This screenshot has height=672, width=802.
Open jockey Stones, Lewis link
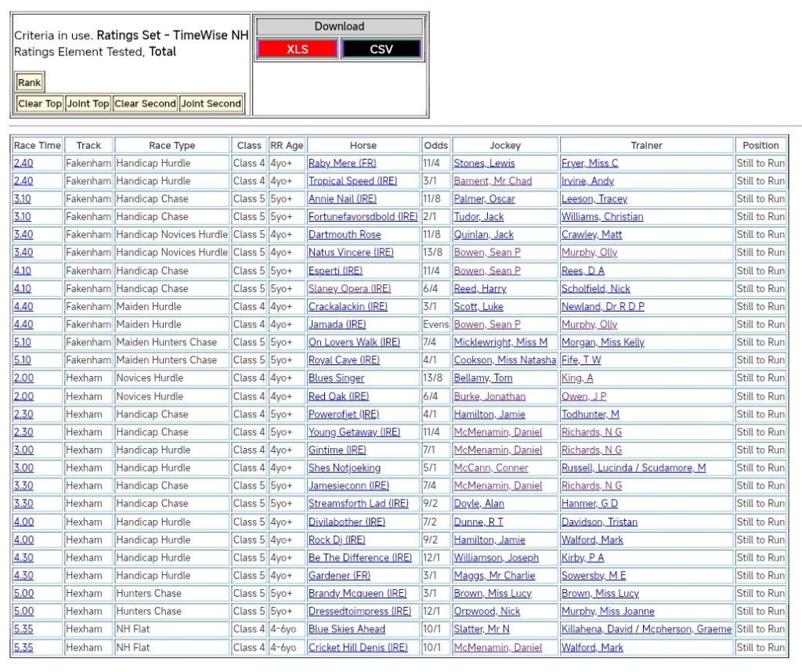[x=484, y=163]
